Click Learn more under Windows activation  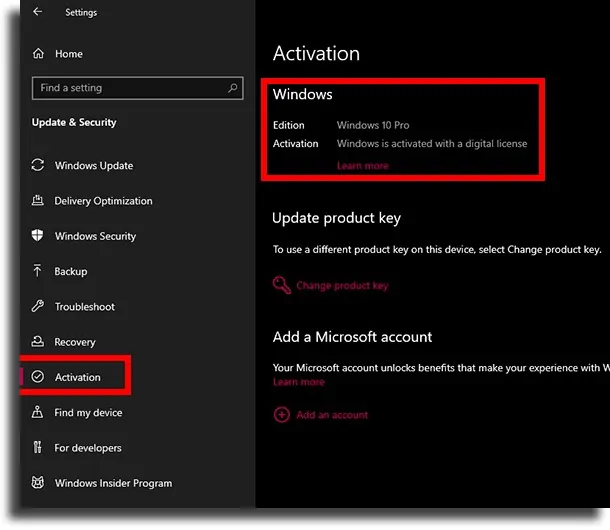pyautogui.click(x=363, y=166)
